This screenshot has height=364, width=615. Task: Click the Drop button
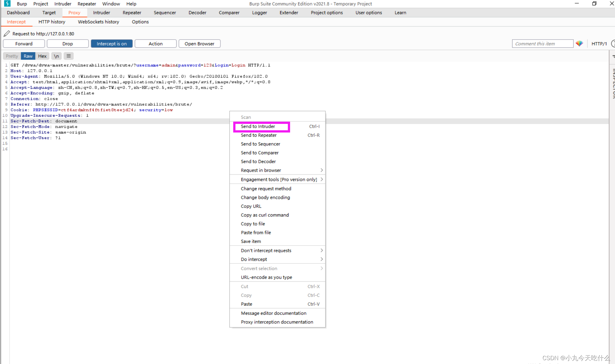pos(67,44)
